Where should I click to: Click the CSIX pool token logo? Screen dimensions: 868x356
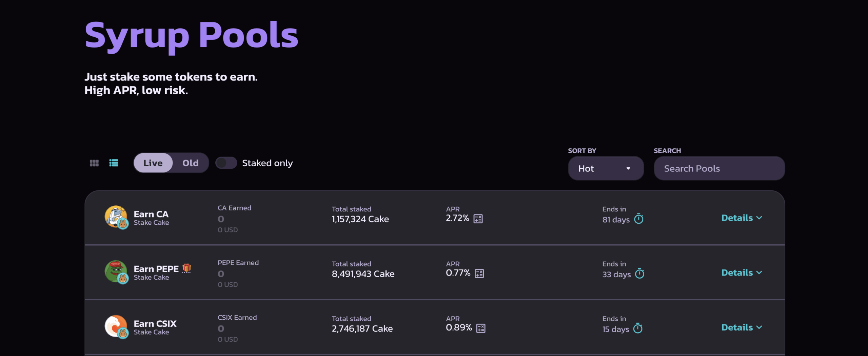click(116, 326)
